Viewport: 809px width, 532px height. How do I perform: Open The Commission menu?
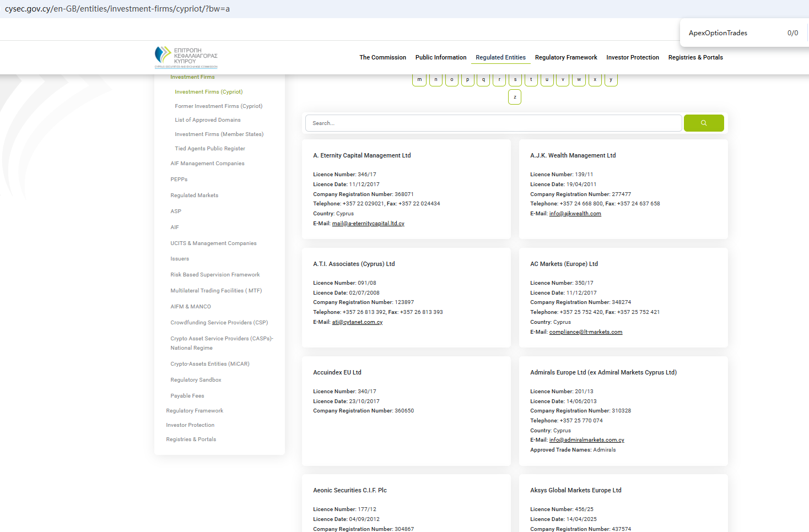(382, 57)
